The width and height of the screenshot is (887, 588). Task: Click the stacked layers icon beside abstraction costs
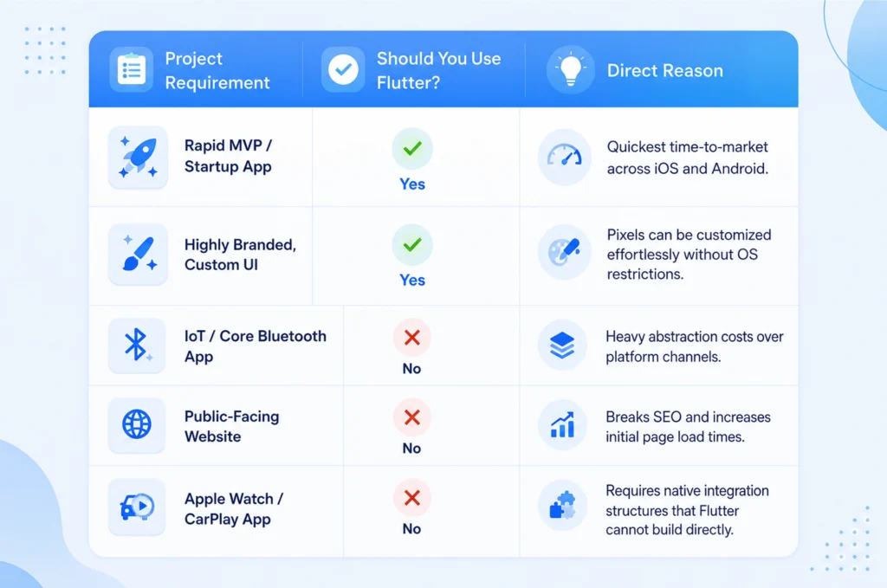click(562, 346)
